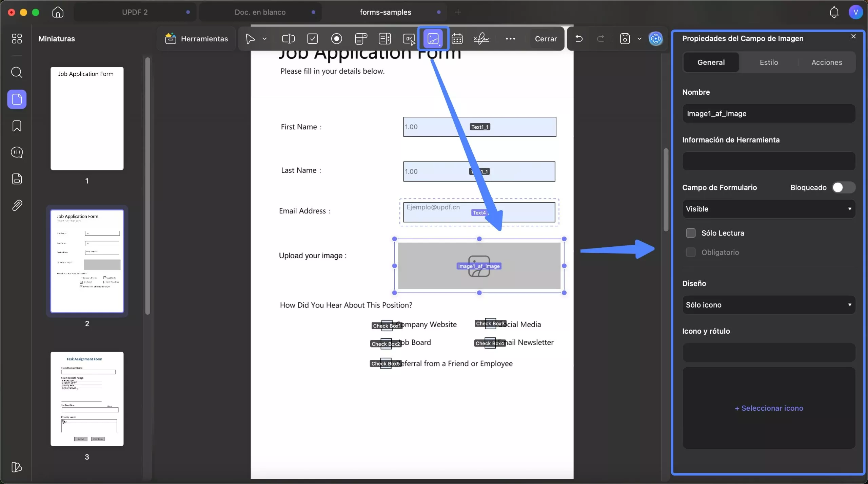Viewport: 868px width, 484px height.
Task: Switch to Doc. en blanco tab
Action: coord(260,12)
